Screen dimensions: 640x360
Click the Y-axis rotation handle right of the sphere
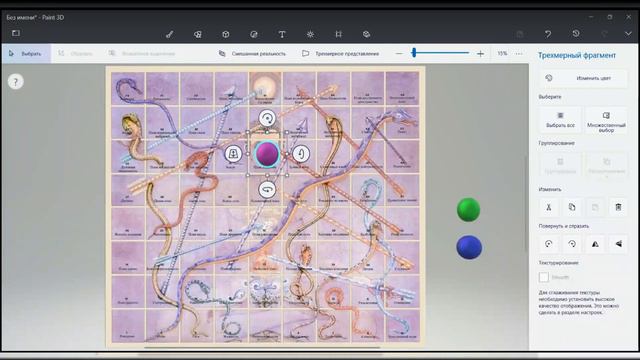point(301,154)
